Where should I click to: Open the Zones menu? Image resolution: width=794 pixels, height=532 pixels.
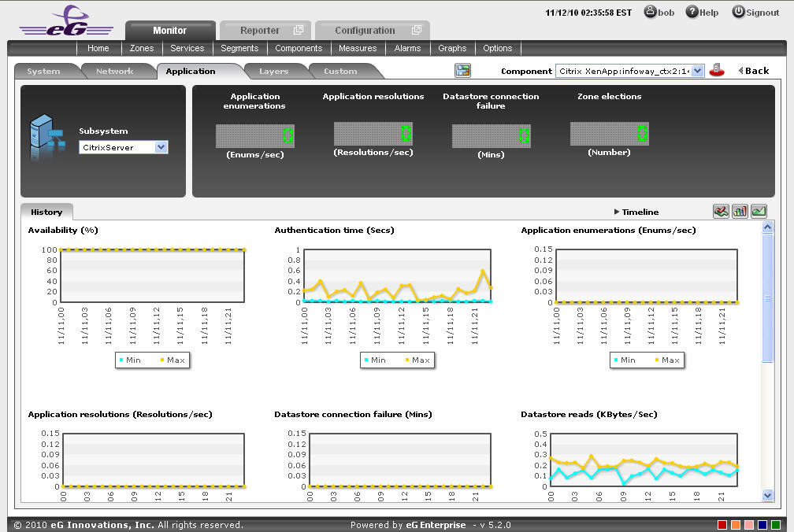point(142,48)
